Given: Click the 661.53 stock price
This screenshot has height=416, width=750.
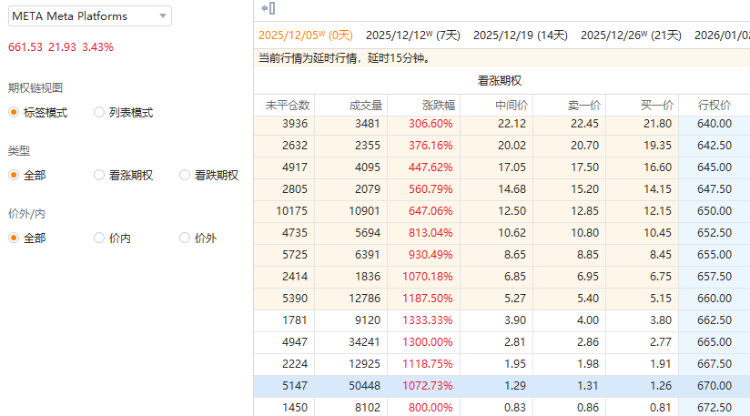Looking at the screenshot, I should pyautogui.click(x=25, y=47).
